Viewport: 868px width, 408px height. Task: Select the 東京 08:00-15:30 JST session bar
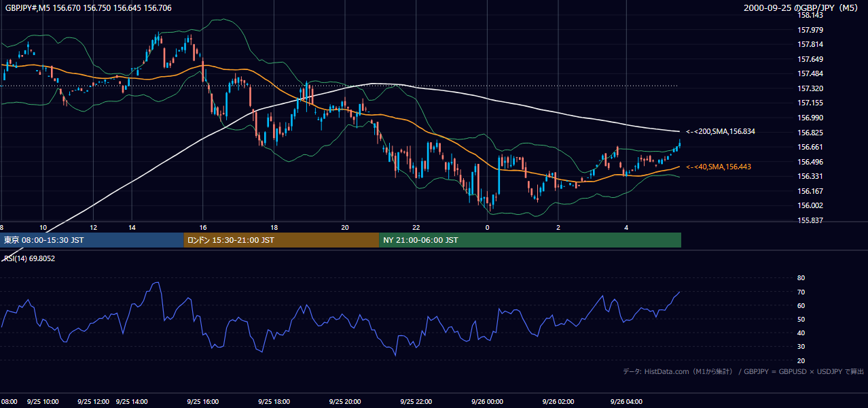click(x=92, y=240)
